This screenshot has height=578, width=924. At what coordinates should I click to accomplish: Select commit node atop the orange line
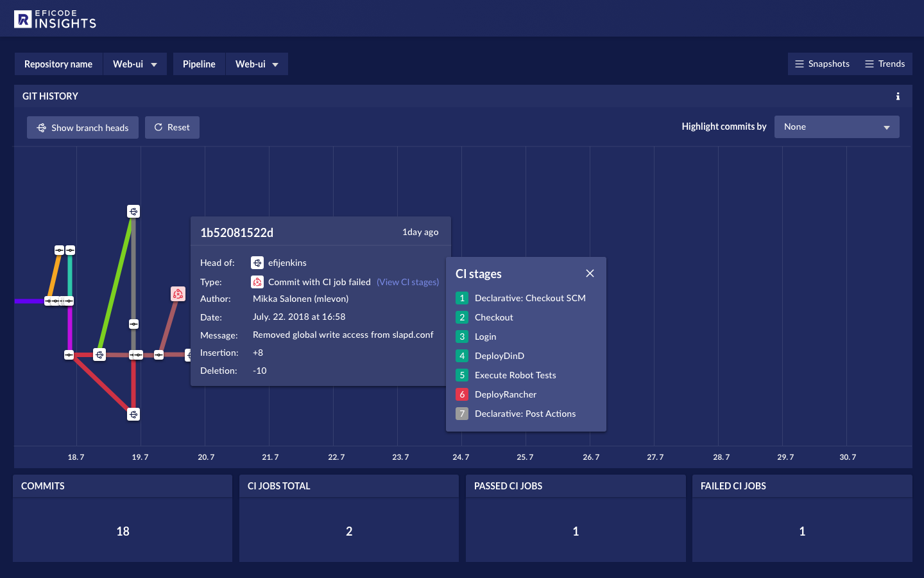click(59, 250)
